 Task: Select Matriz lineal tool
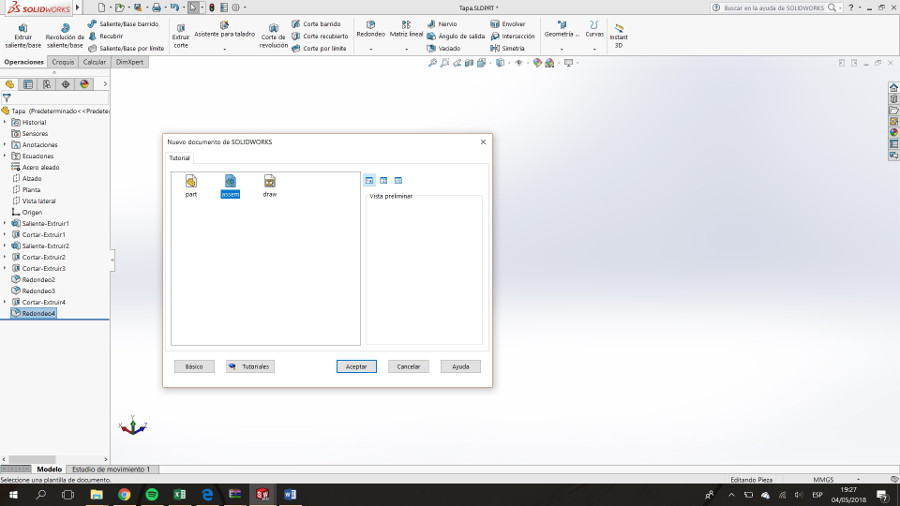pos(406,30)
